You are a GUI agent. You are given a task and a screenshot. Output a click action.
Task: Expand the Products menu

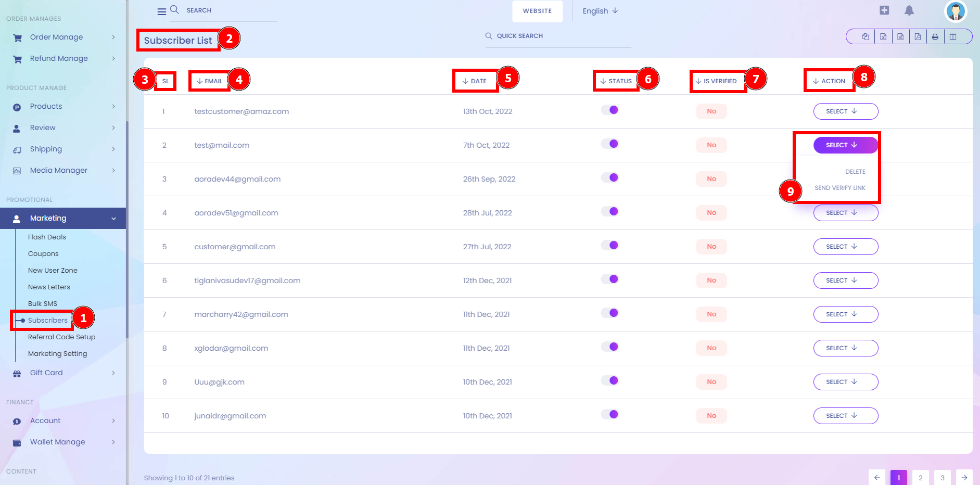pyautogui.click(x=63, y=107)
